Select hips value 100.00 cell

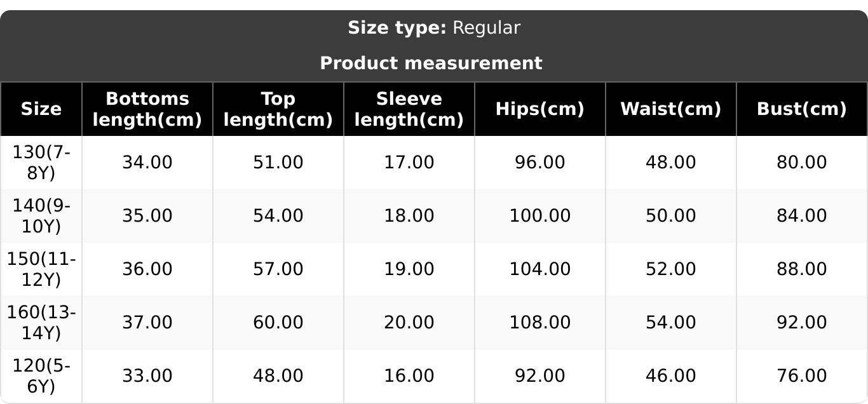tap(539, 216)
